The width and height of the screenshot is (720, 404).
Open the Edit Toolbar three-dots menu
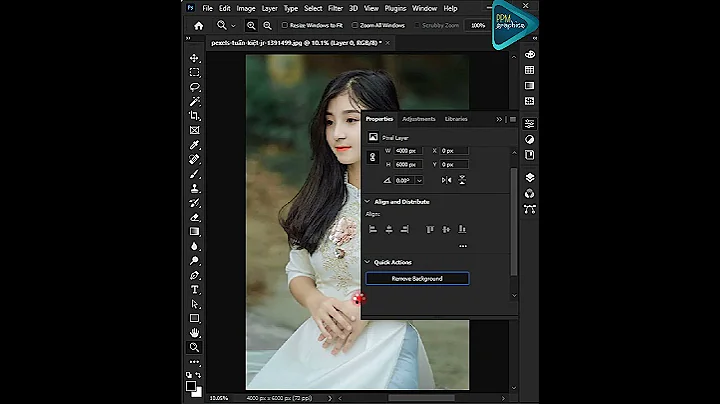194,362
